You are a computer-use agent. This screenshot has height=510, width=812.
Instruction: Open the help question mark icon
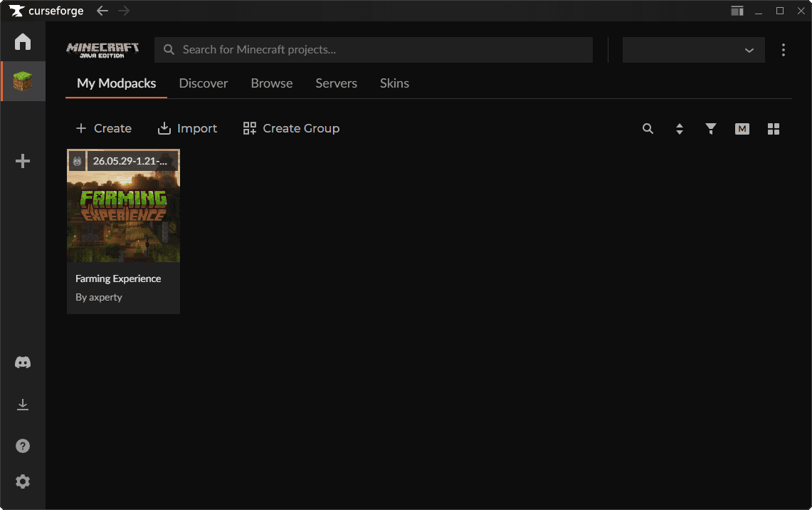[23, 446]
